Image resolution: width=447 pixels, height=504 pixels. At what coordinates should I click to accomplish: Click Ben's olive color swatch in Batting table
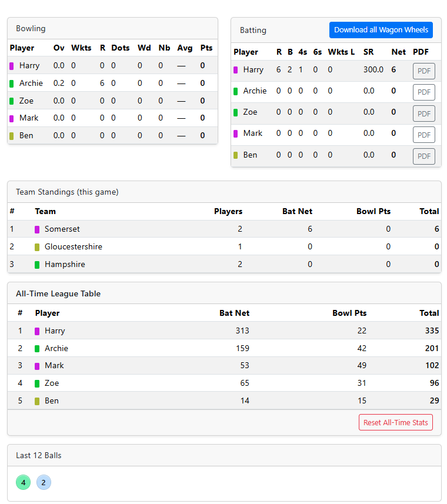pos(237,155)
